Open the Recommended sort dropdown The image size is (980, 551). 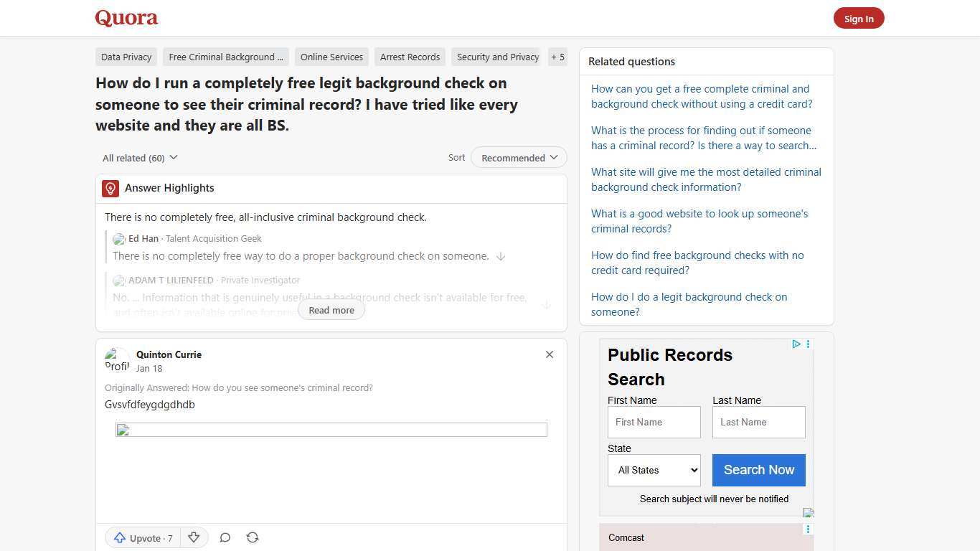[518, 157]
